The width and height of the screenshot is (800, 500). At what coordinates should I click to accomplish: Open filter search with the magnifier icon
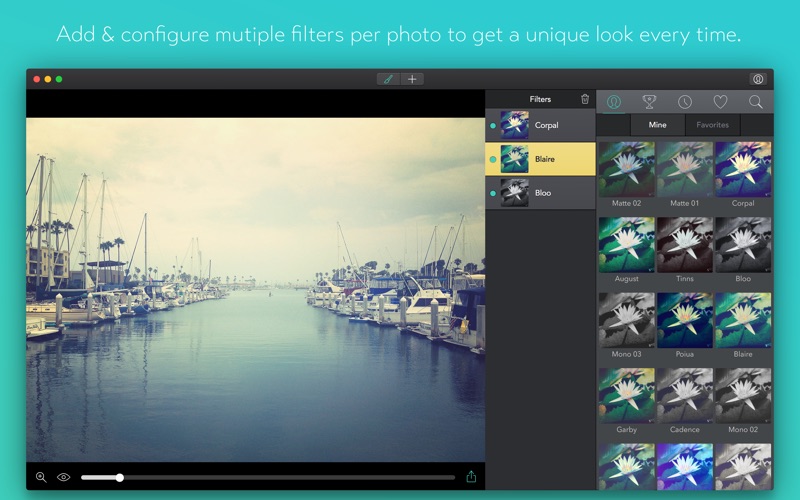pyautogui.click(x=755, y=101)
